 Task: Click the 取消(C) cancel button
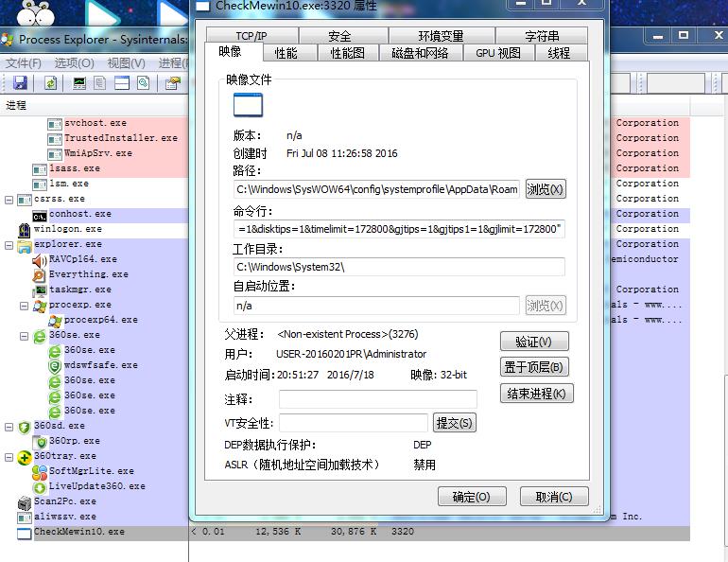point(554,497)
